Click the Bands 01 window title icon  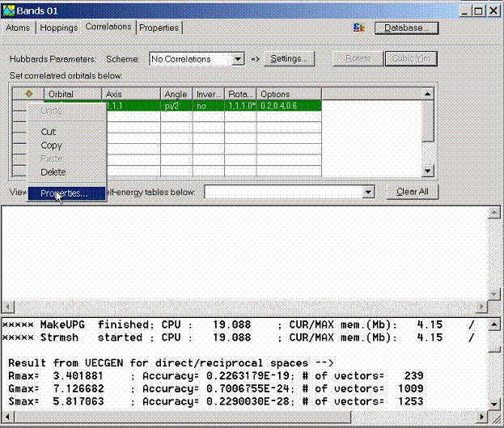[x=8, y=8]
